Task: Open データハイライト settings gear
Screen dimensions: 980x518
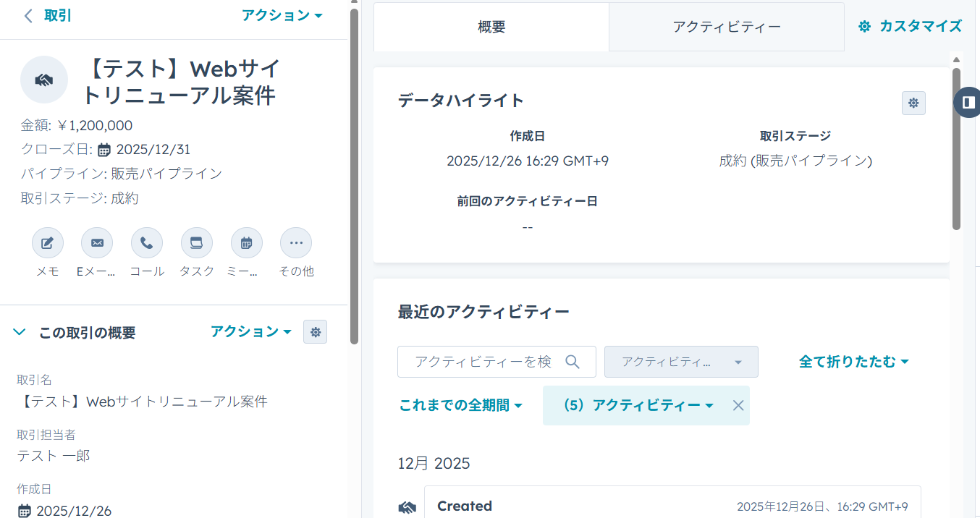Action: tap(913, 103)
